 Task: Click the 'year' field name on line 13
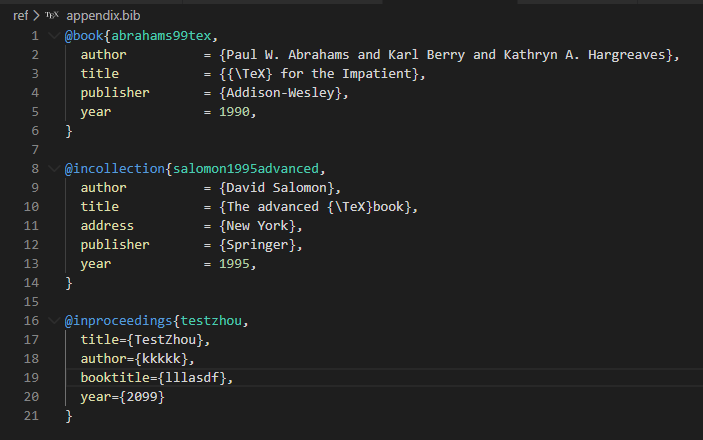(x=95, y=264)
